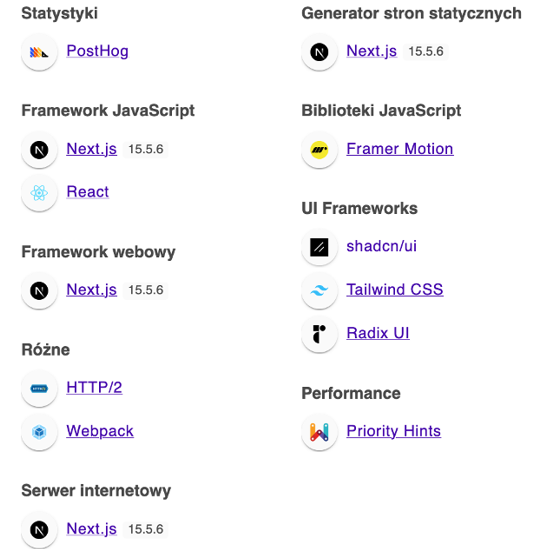The image size is (547, 549).
Task: Open the Tailwind CSS link
Action: [395, 290]
